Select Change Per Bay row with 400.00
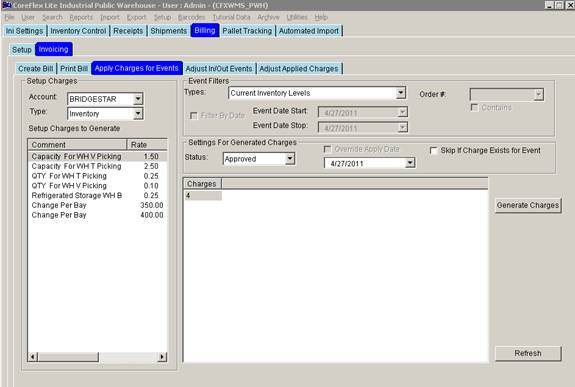The height and width of the screenshot is (387, 575). [98, 215]
